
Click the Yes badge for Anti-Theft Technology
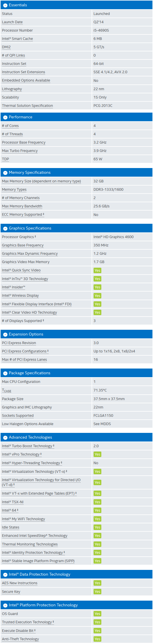tap(97, 639)
